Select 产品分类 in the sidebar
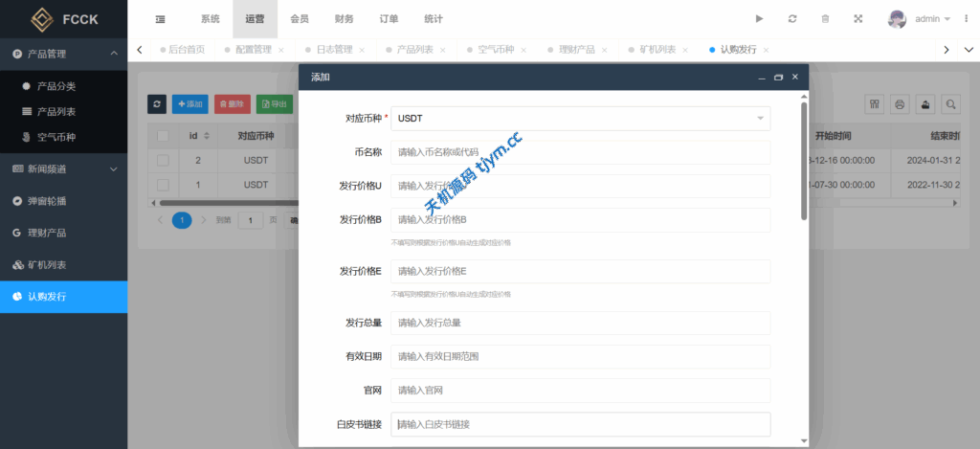This screenshot has width=980, height=449. coord(64,86)
